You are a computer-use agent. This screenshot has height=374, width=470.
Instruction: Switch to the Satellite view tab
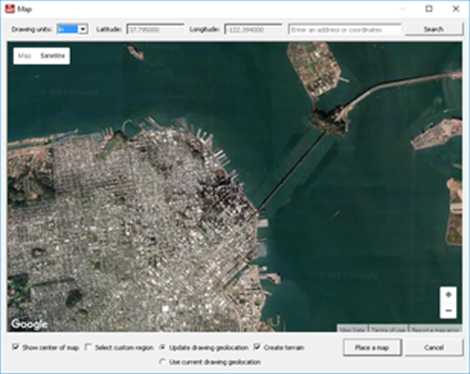click(53, 56)
